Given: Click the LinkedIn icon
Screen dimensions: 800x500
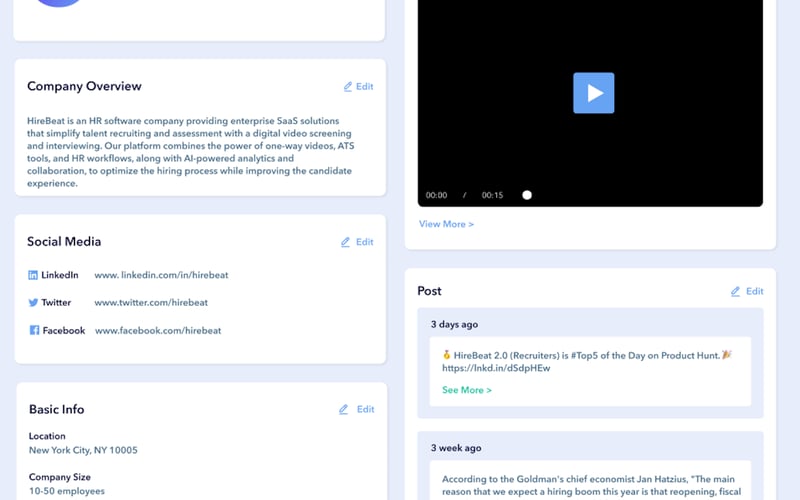Looking at the screenshot, I should (x=33, y=275).
